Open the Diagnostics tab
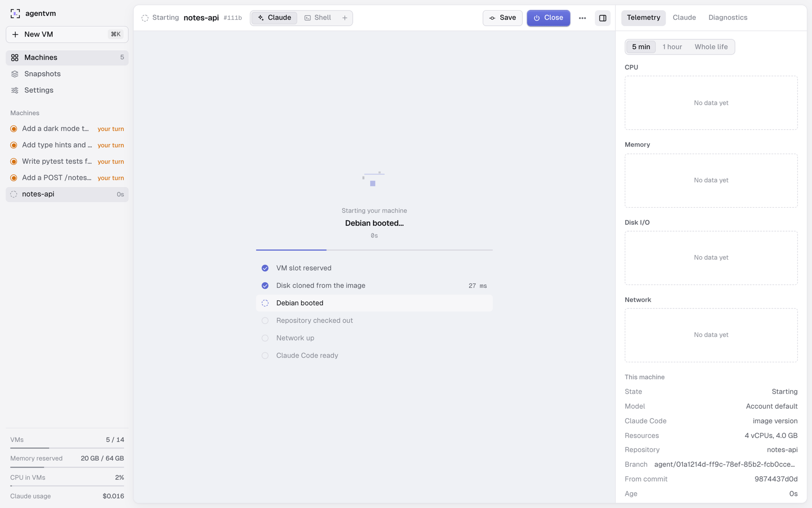Viewport: 812px width, 508px height. click(728, 18)
